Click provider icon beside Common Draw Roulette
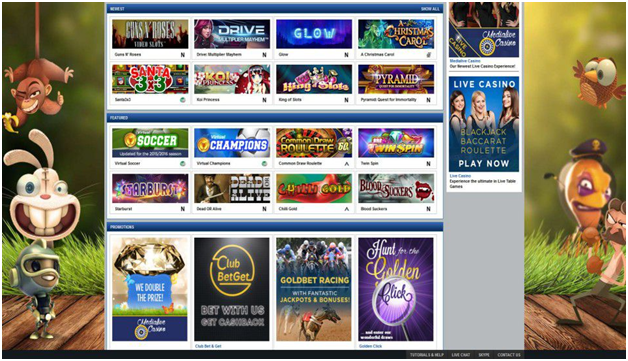This screenshot has width=628, height=361. pos(346,164)
